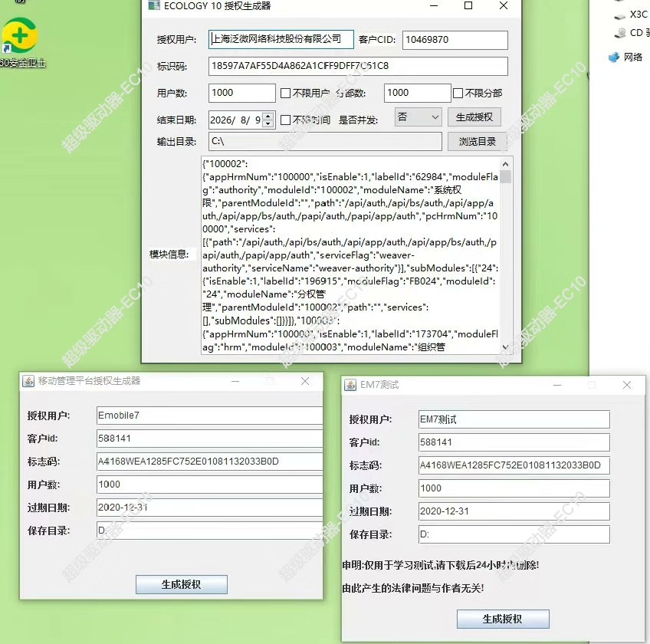Open the X3C drive item

631,15
